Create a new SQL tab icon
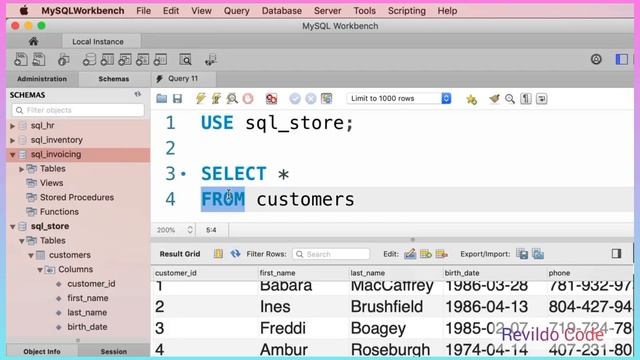Viewport: 640px width, 360px height. pos(20,60)
